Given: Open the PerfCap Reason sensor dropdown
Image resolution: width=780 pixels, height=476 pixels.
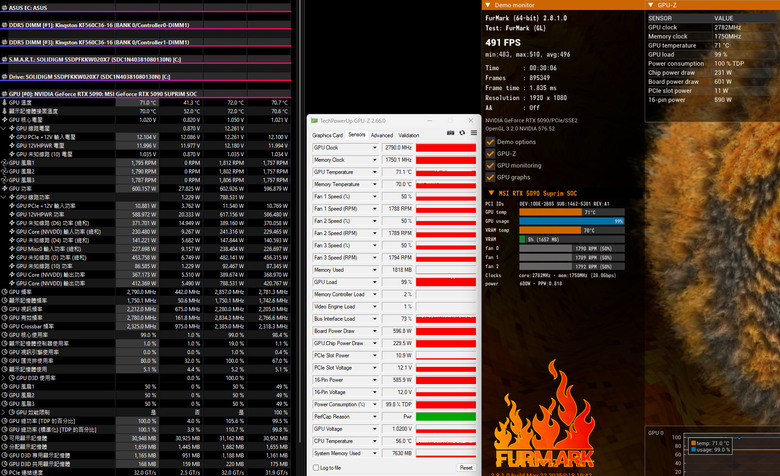Looking at the screenshot, I should [375, 417].
